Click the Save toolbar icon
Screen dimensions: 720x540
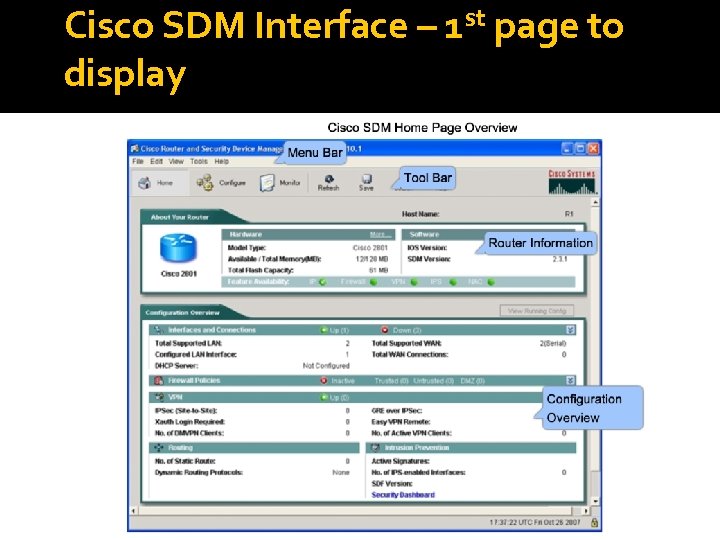(x=366, y=179)
